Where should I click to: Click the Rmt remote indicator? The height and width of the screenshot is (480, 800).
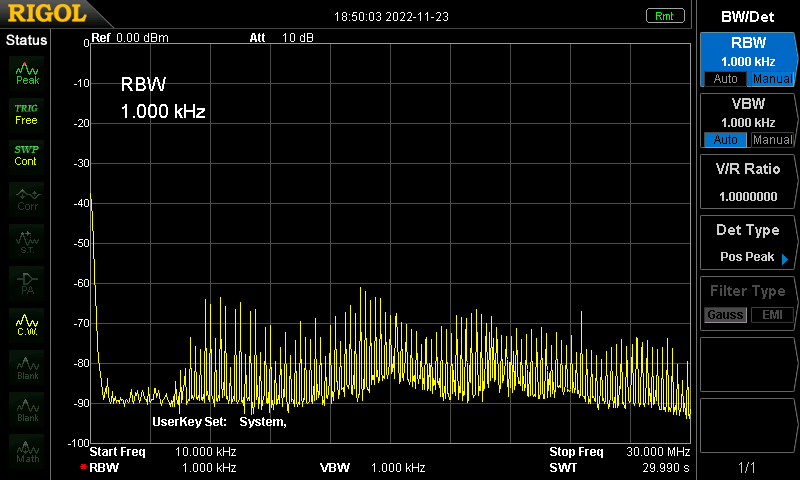(x=665, y=16)
